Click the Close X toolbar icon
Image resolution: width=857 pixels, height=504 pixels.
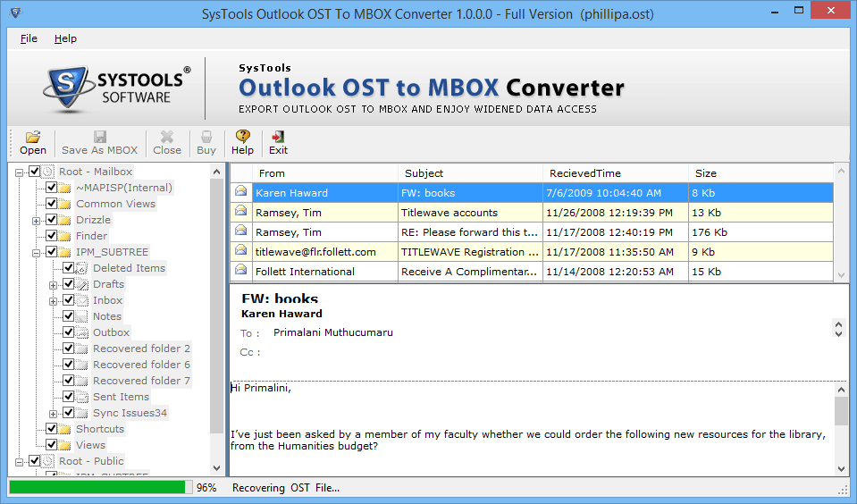click(x=167, y=136)
